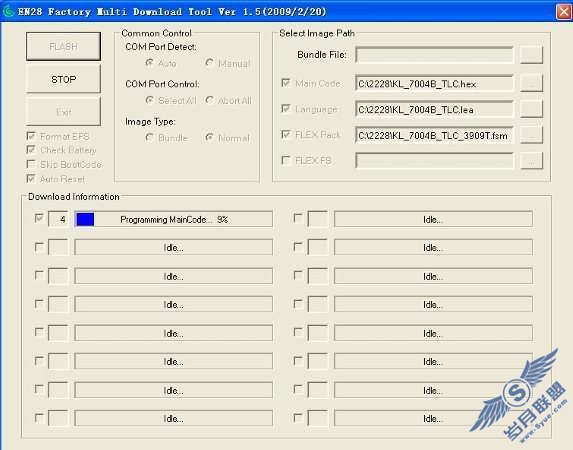Choose Bundle image type radio button
573x450 pixels.
pos(149,137)
